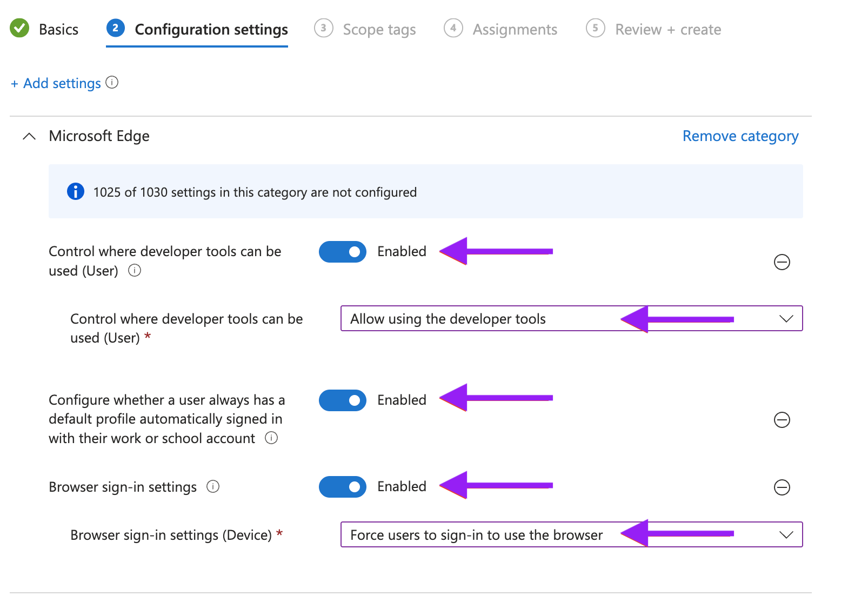Open the Allow using the developer tools dropdown
This screenshot has height=616, width=868.
pyautogui.click(x=572, y=319)
